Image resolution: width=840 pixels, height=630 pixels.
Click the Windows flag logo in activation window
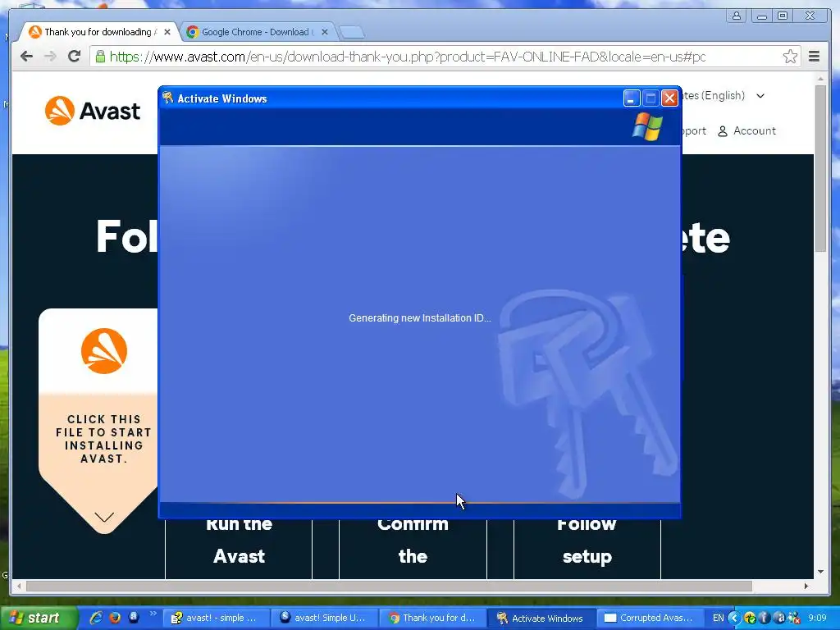point(647,126)
